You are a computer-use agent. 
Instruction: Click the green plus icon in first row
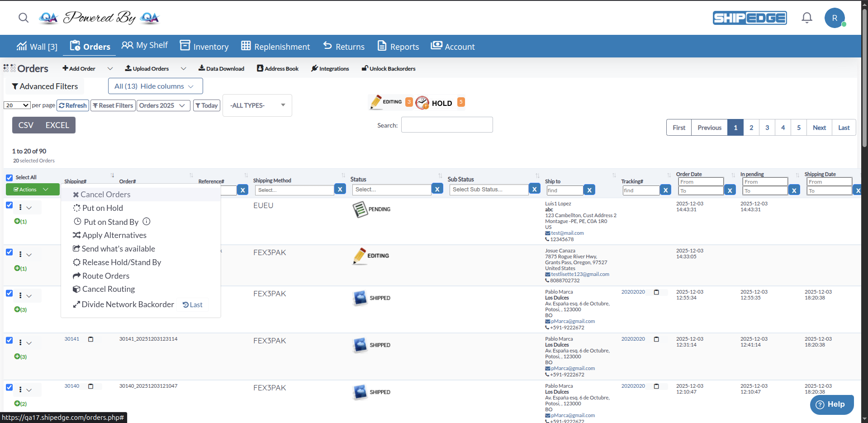coord(17,221)
